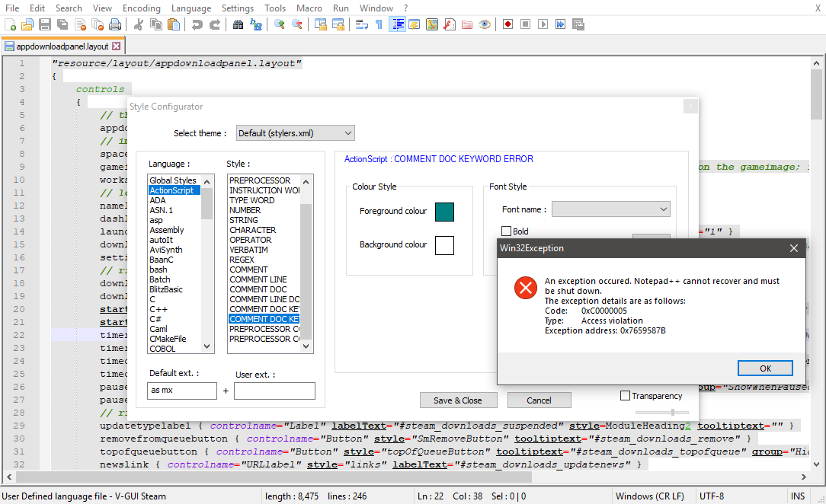The width and height of the screenshot is (826, 504).
Task: Click the Print icon in the toolbar
Action: 115,24
